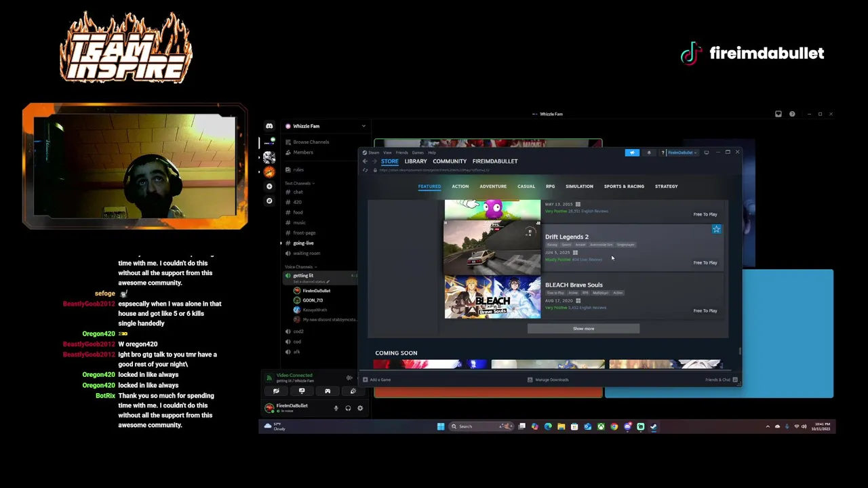Toggle camera in Discord voice panel
Image resolution: width=868 pixels, height=488 pixels.
(x=276, y=391)
